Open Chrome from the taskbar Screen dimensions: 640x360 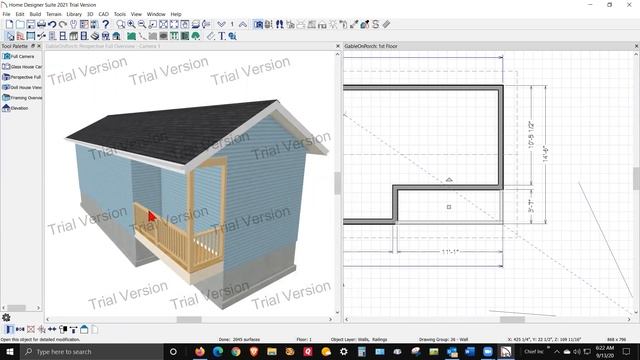tap(236, 351)
